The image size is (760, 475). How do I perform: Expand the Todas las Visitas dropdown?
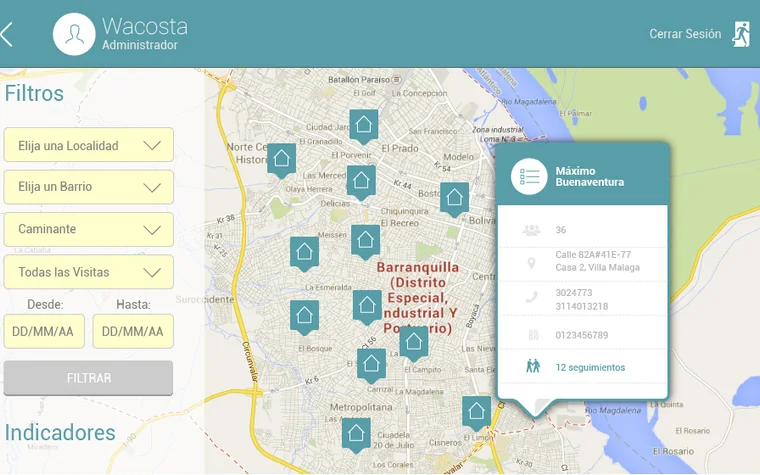pos(89,272)
